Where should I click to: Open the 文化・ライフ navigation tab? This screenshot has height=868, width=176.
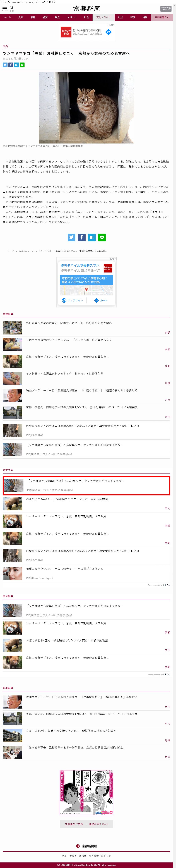click(104, 17)
